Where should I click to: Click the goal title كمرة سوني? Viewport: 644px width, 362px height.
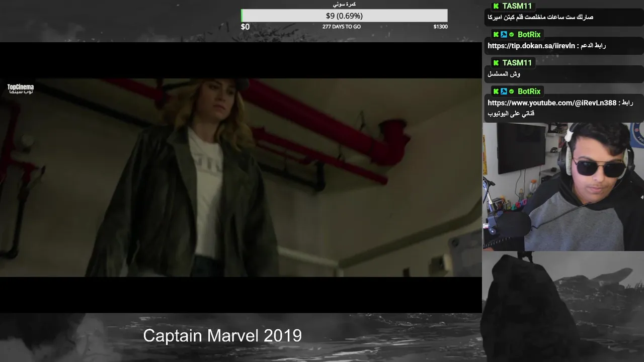(344, 5)
